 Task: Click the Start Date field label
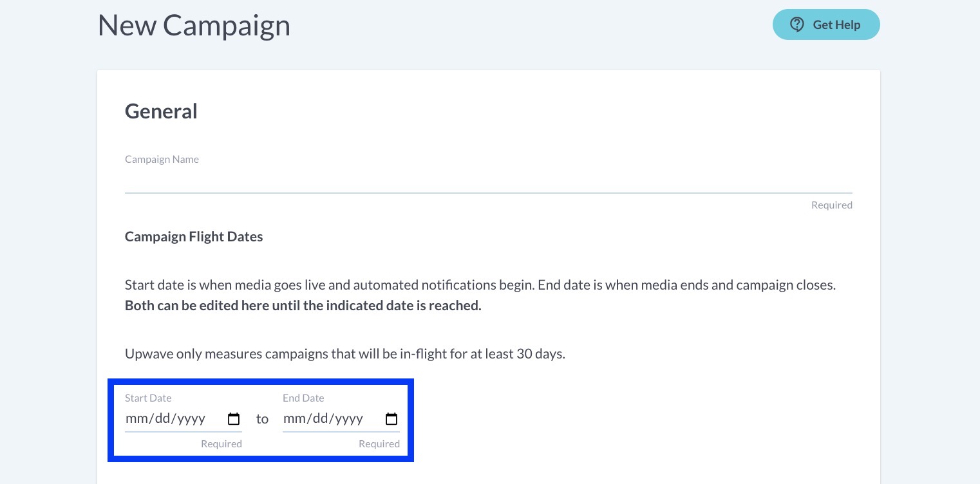click(148, 398)
